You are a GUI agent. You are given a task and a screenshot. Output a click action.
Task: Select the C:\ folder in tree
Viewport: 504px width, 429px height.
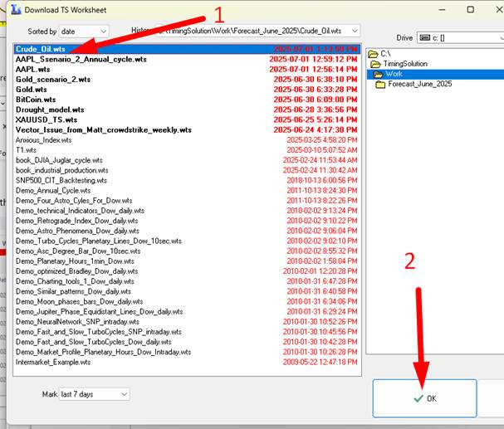(x=385, y=54)
